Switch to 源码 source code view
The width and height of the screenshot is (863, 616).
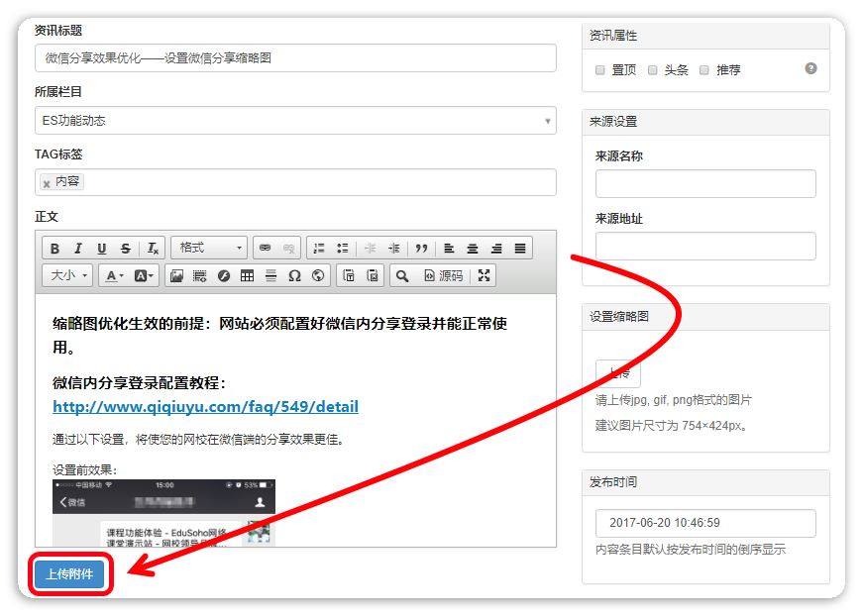[444, 276]
